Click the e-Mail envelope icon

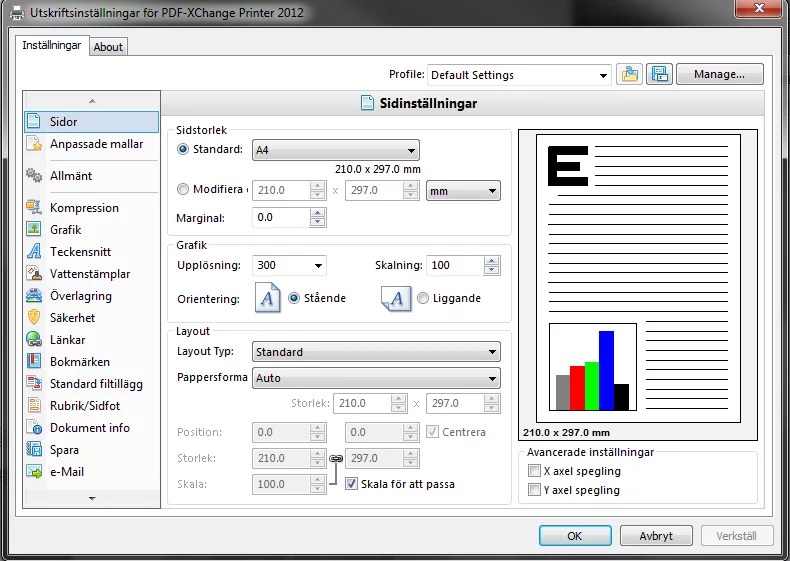34,471
